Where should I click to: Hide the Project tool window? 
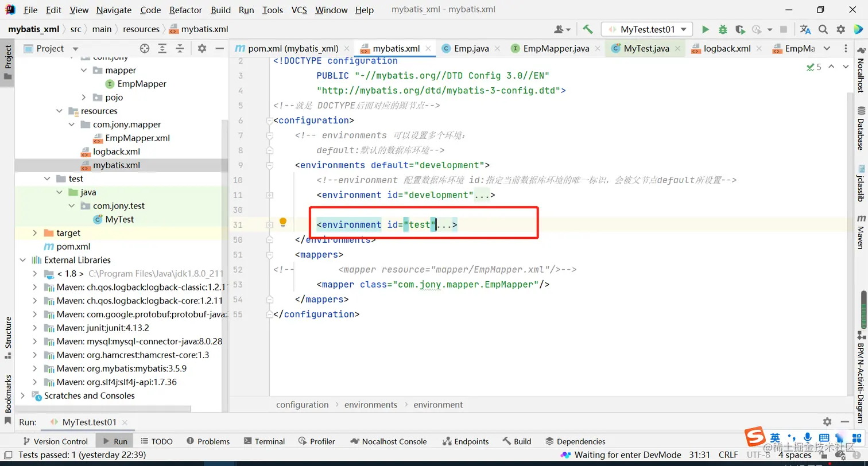[219, 49]
